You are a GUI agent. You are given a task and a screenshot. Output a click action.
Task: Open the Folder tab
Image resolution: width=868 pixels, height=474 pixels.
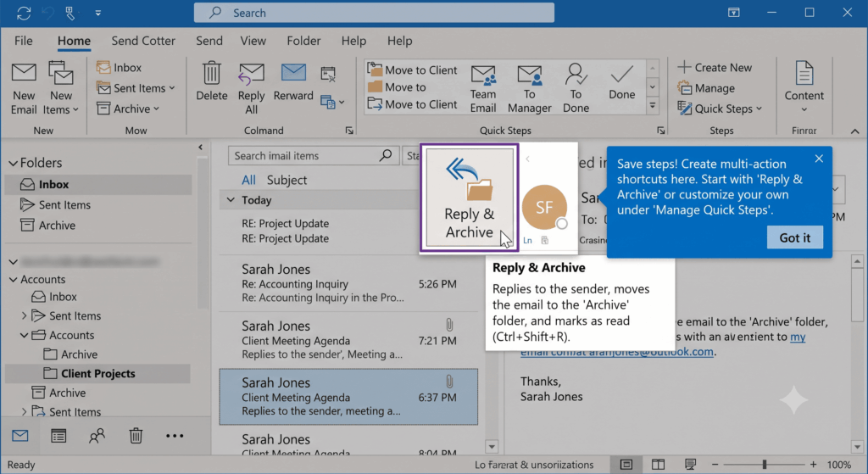click(303, 41)
